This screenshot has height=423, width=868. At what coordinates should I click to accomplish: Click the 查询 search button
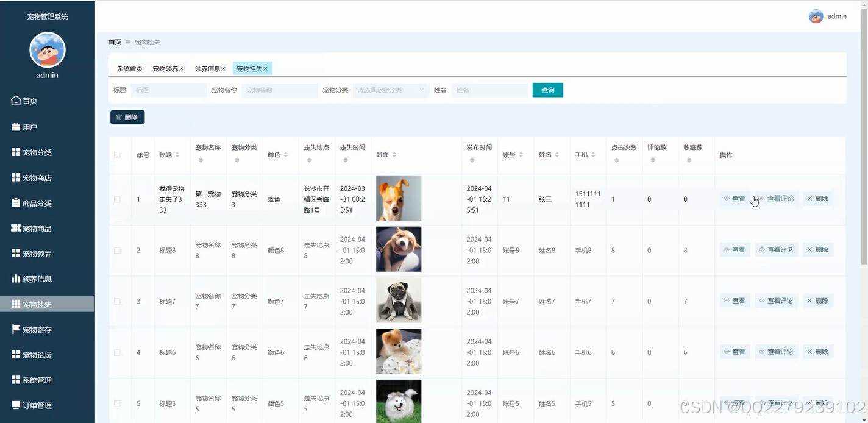(x=547, y=90)
